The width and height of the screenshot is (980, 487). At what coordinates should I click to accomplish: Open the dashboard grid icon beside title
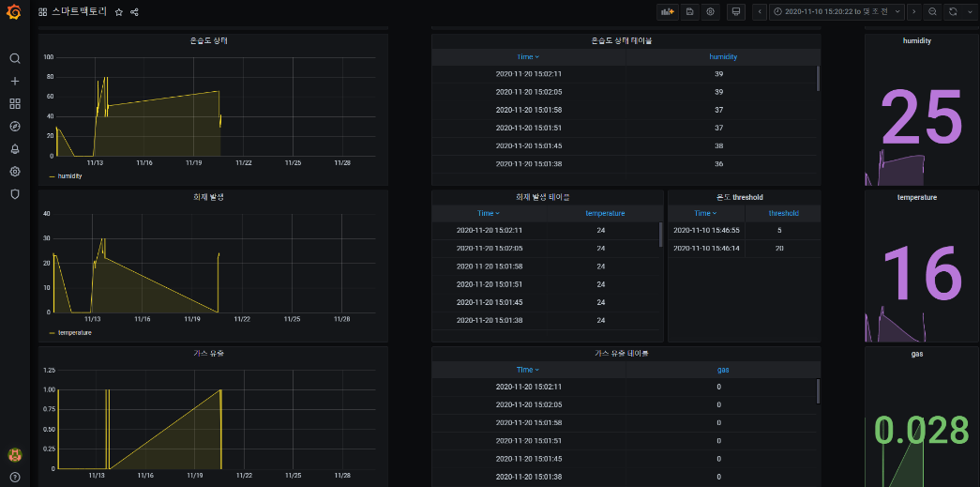click(x=42, y=12)
